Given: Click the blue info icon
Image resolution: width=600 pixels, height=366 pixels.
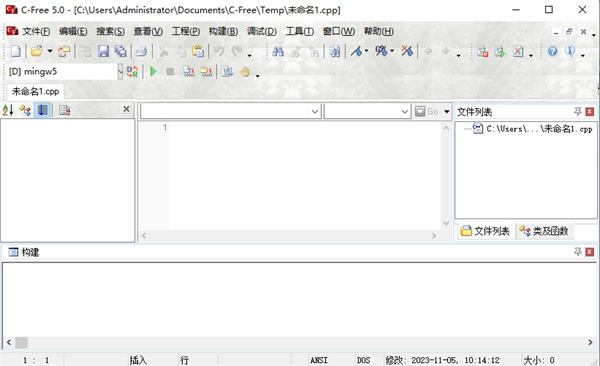Looking at the screenshot, I should (x=570, y=51).
